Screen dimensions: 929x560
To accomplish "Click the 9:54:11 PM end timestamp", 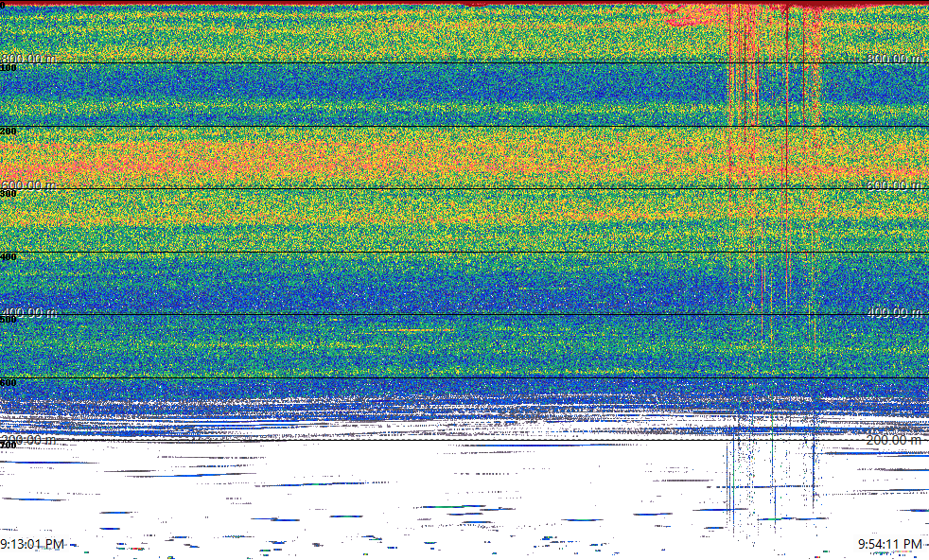I will point(890,544).
